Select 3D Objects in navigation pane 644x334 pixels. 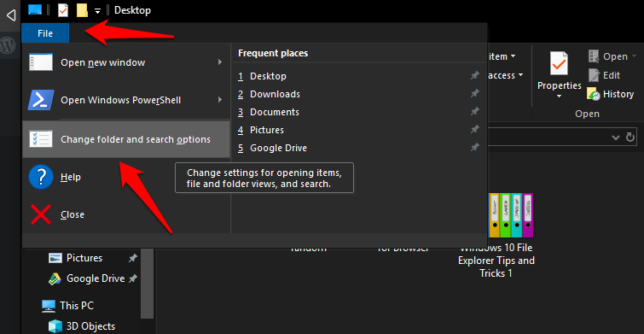pos(81,326)
